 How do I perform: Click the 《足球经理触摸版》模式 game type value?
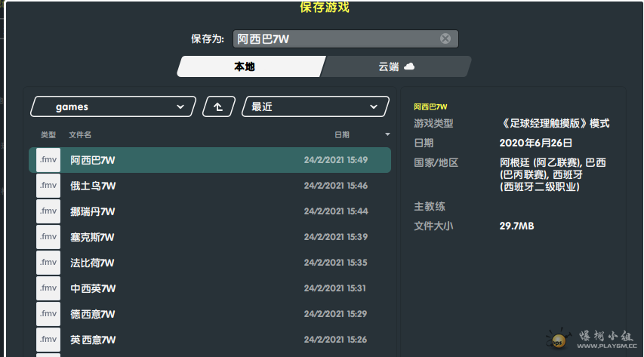[x=556, y=123]
